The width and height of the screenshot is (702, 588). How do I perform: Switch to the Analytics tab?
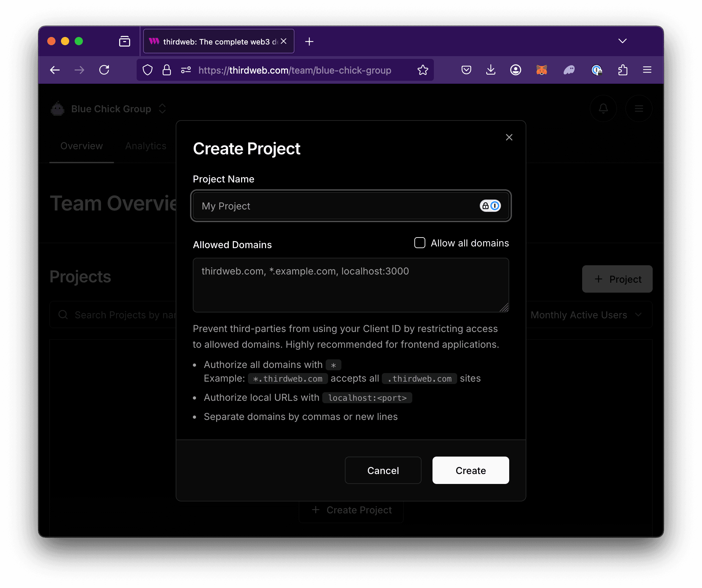click(x=146, y=146)
